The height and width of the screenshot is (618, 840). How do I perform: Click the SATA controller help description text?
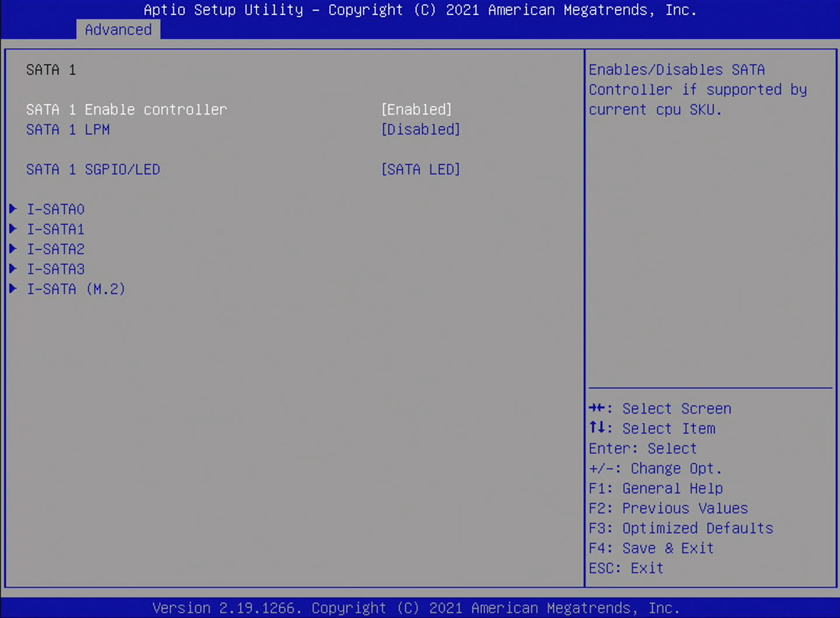click(x=697, y=90)
